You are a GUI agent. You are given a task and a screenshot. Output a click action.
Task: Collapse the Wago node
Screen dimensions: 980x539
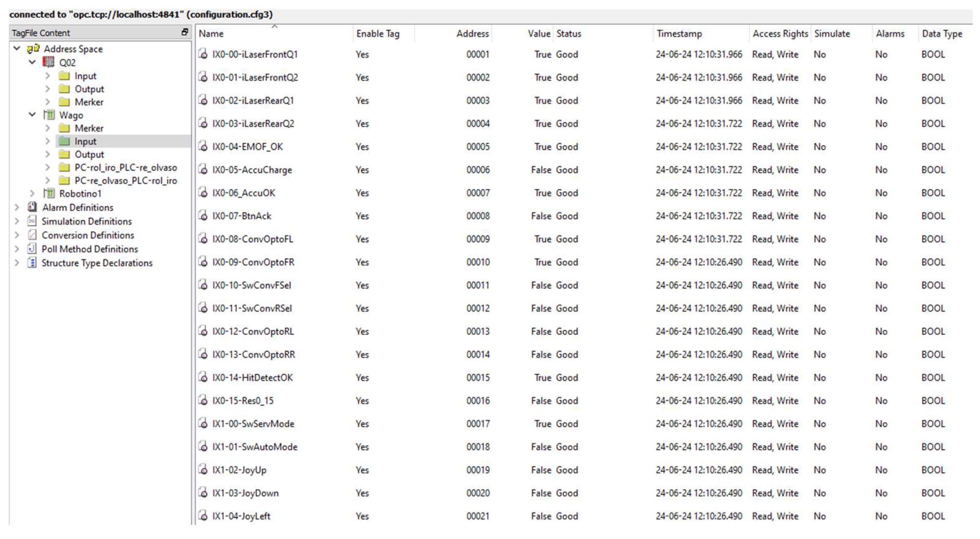(33, 115)
